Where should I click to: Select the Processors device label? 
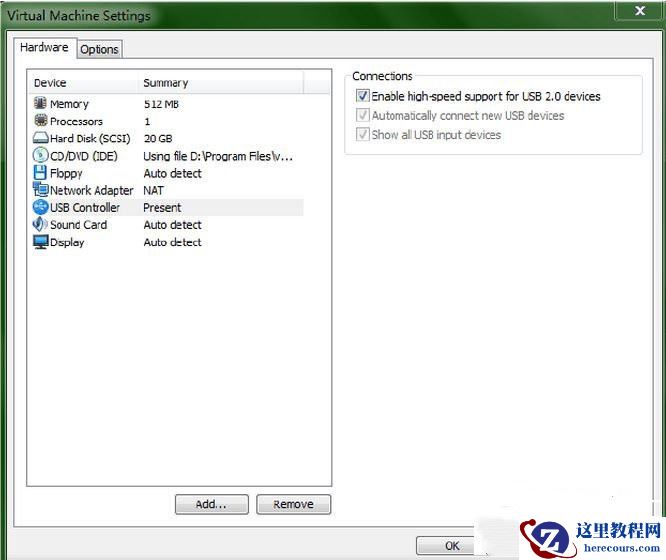pyautogui.click(x=76, y=122)
